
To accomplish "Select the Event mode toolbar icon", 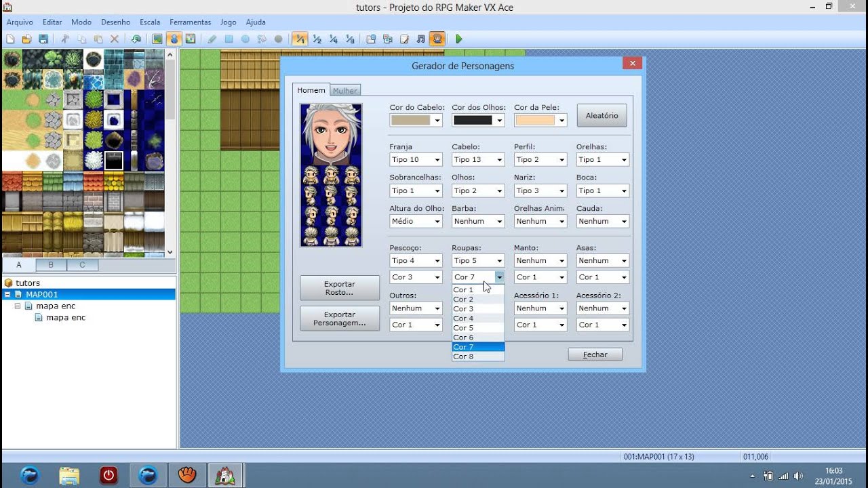I will coord(174,39).
